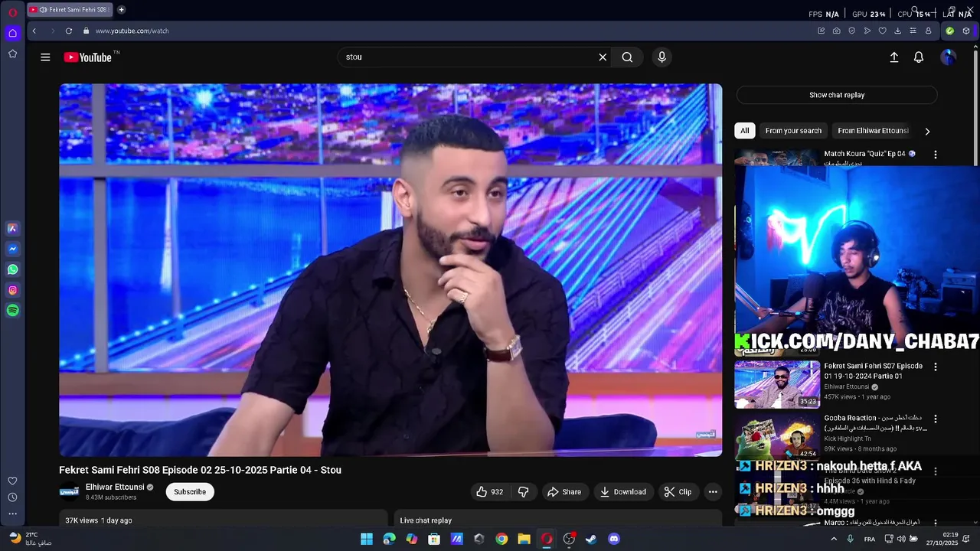This screenshot has height=551, width=980.
Task: Open File Explorer from taskbar
Action: click(524, 539)
